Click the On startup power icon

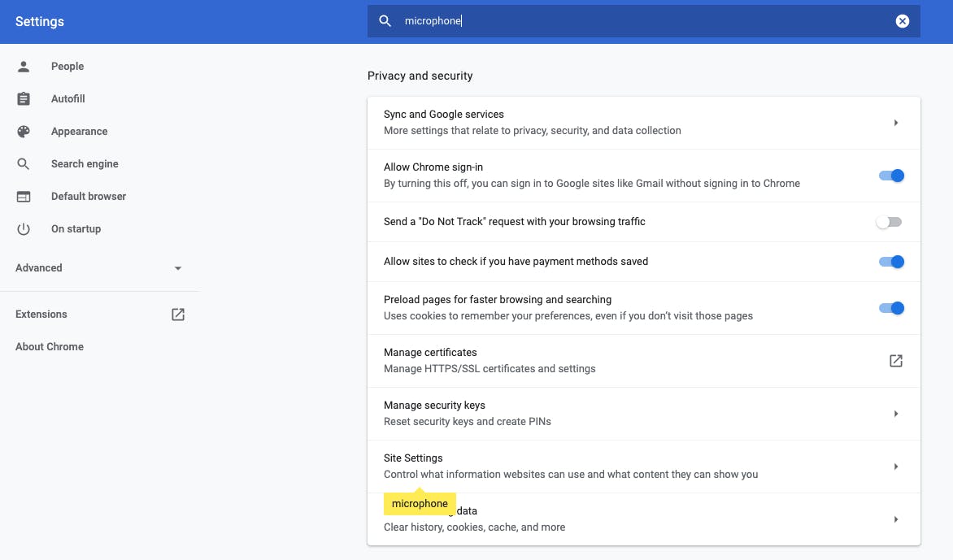click(23, 229)
